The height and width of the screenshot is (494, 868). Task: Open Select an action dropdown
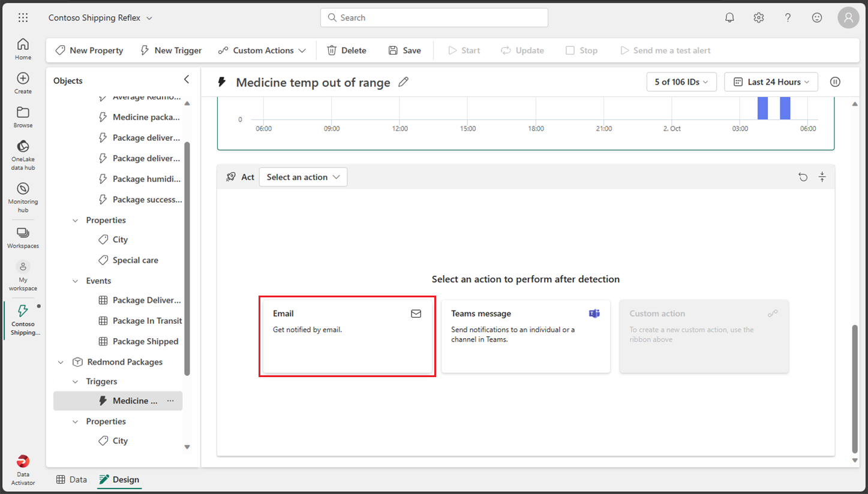click(303, 177)
